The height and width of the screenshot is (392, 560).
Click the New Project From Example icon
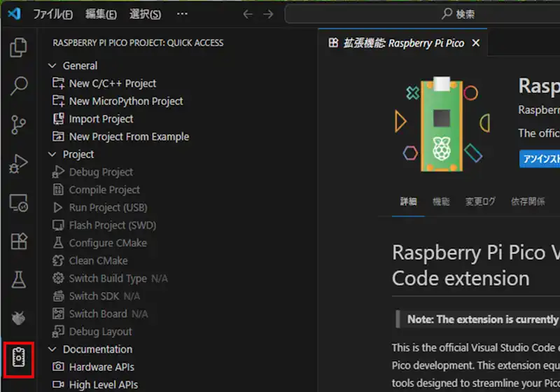point(58,136)
